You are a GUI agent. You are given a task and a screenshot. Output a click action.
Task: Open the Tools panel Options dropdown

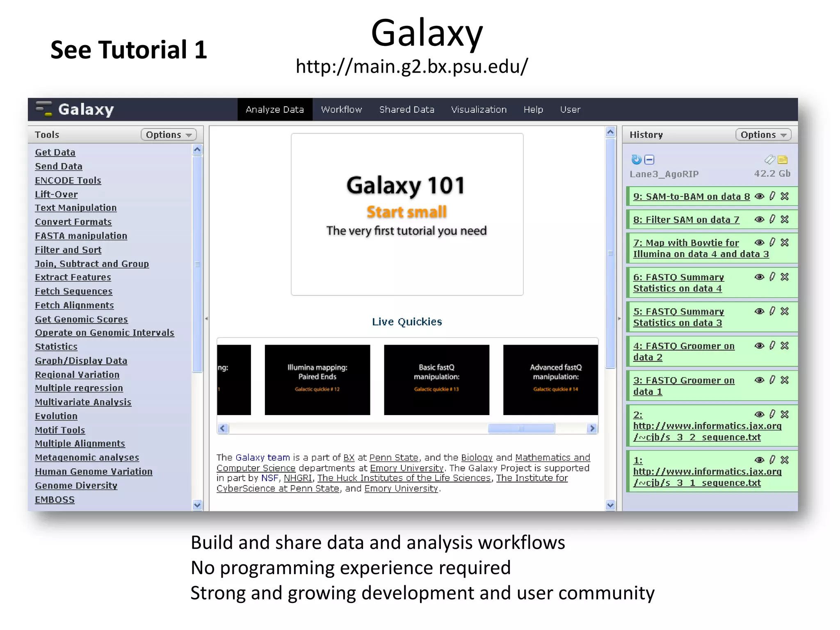point(169,135)
